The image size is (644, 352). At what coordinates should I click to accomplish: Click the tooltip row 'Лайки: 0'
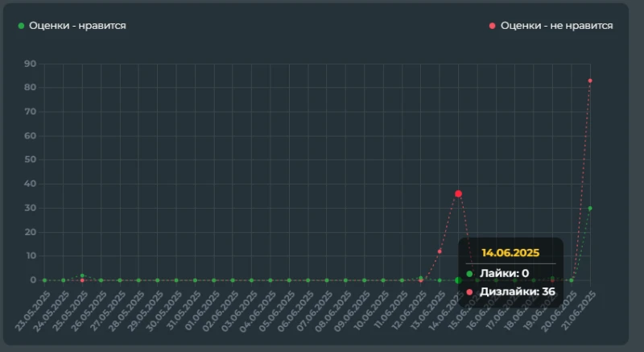497,274
